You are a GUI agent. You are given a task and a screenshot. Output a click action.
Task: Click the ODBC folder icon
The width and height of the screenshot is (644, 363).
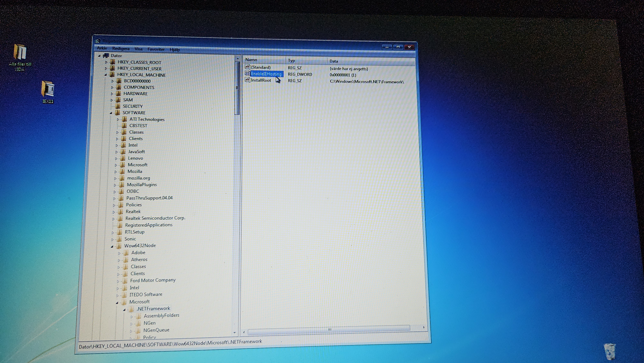122,191
